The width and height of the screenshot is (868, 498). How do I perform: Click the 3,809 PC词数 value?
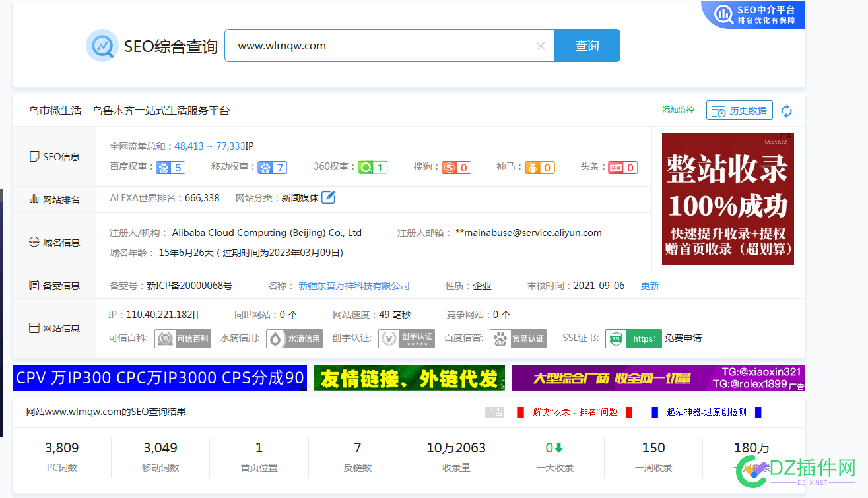coord(62,448)
